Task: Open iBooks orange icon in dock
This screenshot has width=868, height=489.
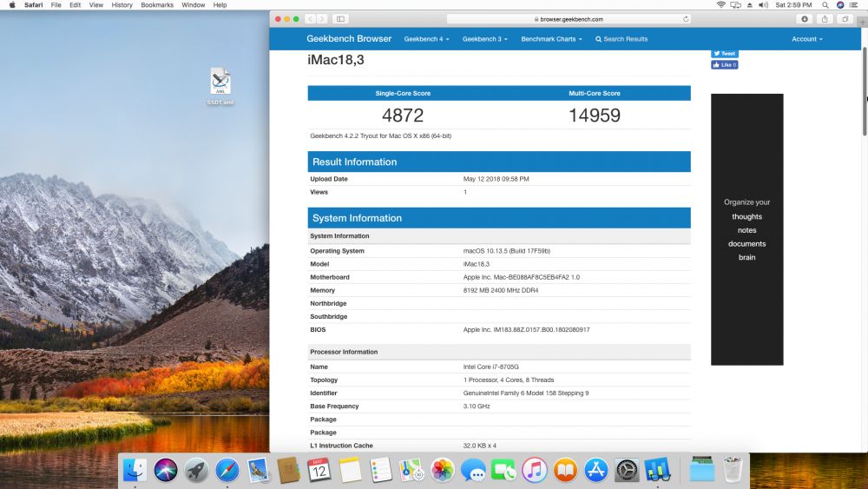Action: (x=565, y=470)
